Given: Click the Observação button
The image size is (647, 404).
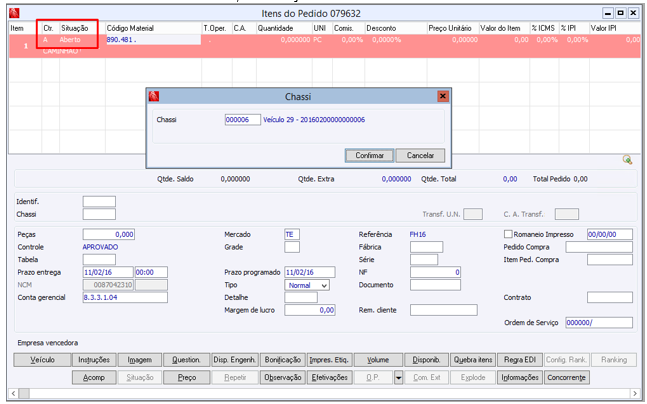Looking at the screenshot, I should click(283, 378).
